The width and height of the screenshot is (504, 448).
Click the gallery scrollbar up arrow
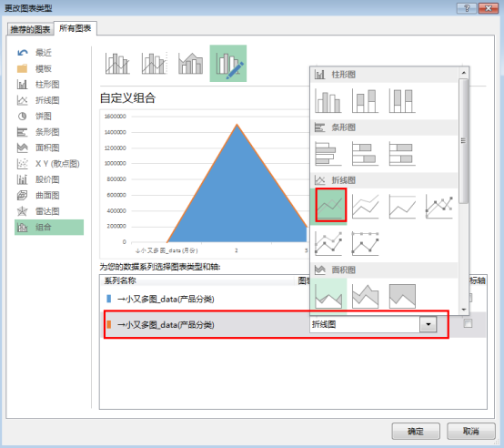463,73
